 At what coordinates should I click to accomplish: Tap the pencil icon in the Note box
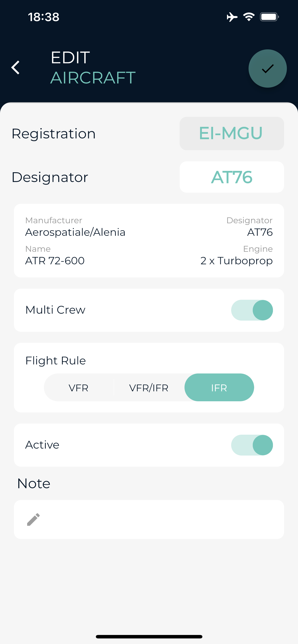click(x=33, y=520)
